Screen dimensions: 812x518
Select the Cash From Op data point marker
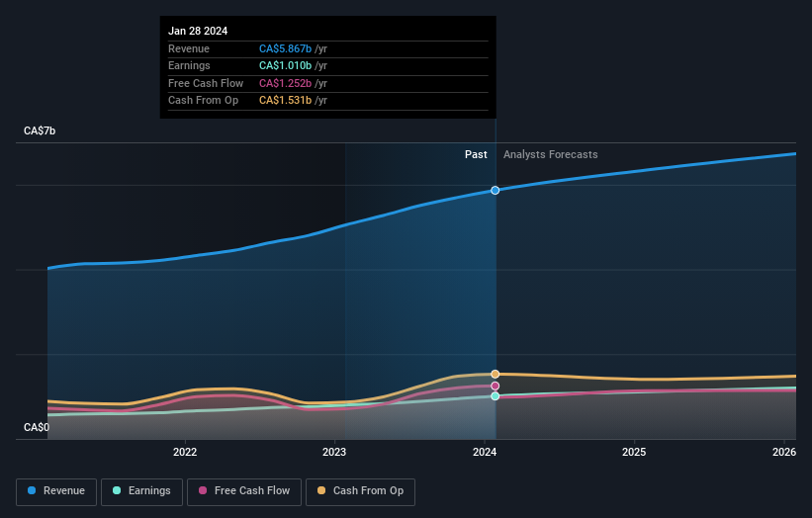click(x=496, y=374)
